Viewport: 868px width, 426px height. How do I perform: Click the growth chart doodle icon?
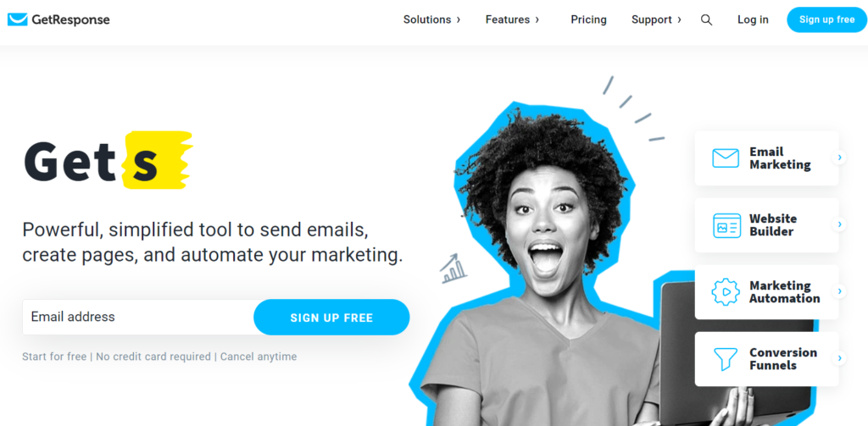click(453, 268)
